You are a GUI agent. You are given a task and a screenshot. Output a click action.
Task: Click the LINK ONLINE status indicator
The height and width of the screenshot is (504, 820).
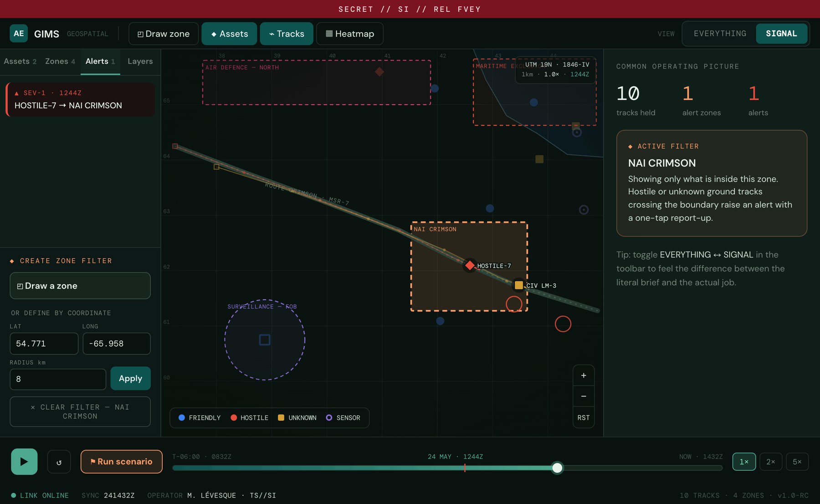pos(40,495)
